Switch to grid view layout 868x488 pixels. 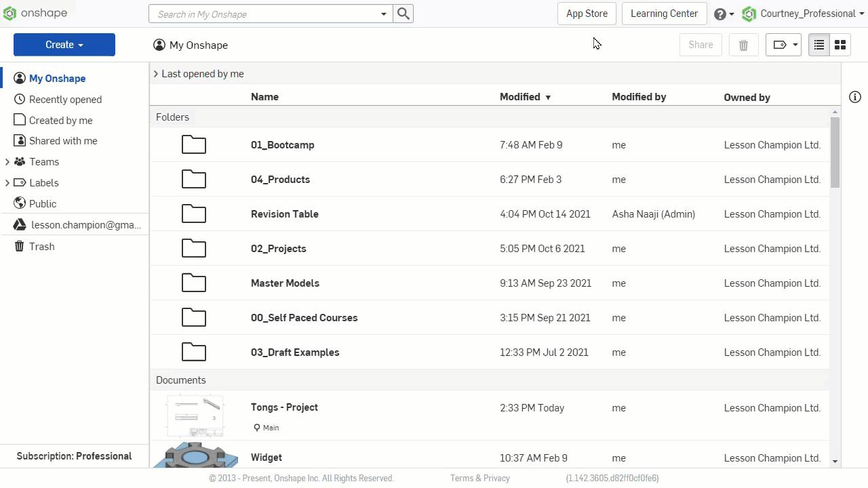(x=840, y=45)
